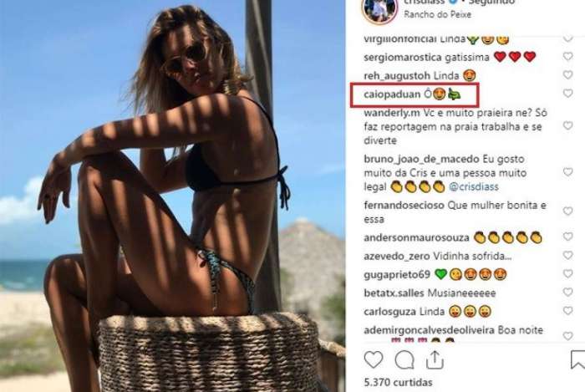
Task: Open gugaprieto69's profile
Action: 397,275
